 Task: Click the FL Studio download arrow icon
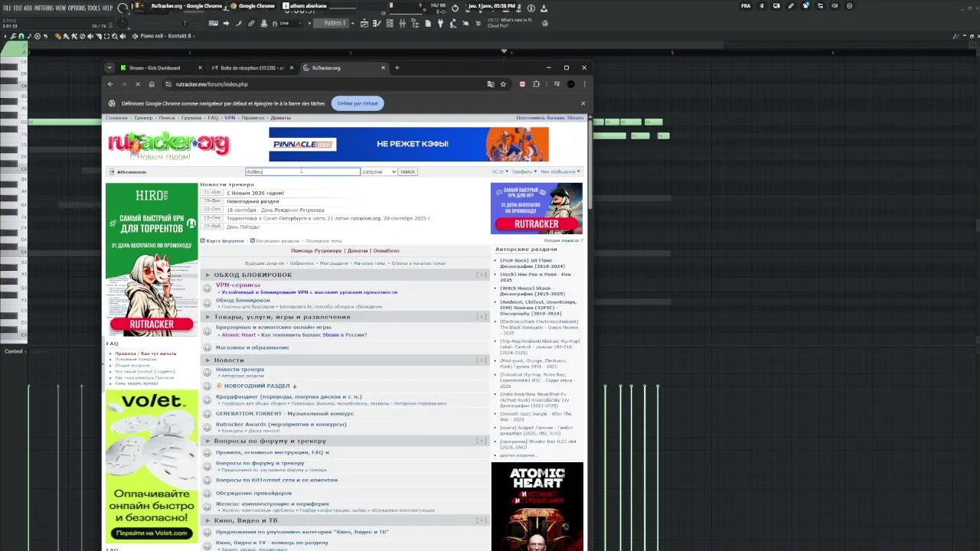pos(544,8)
